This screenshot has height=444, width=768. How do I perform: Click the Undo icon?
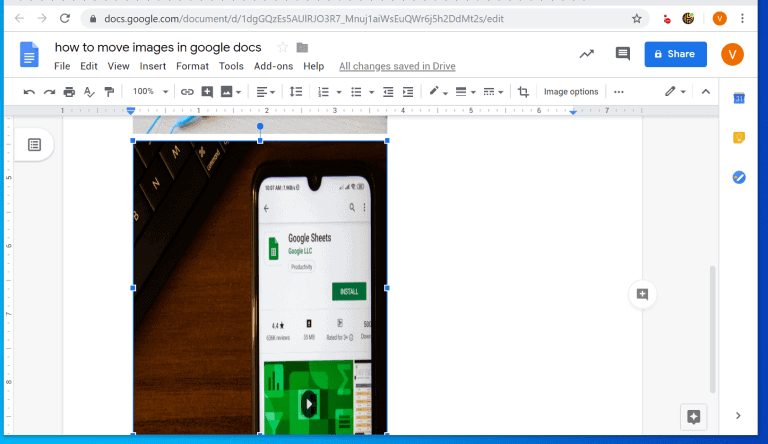tap(29, 92)
